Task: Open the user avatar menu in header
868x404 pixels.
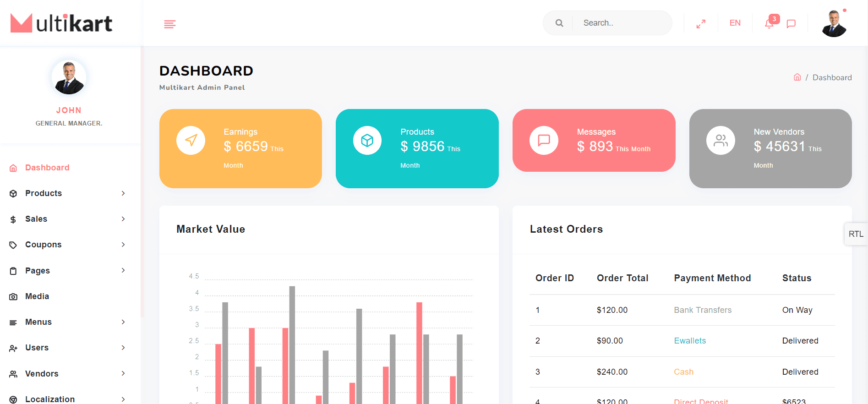Action: [x=834, y=23]
